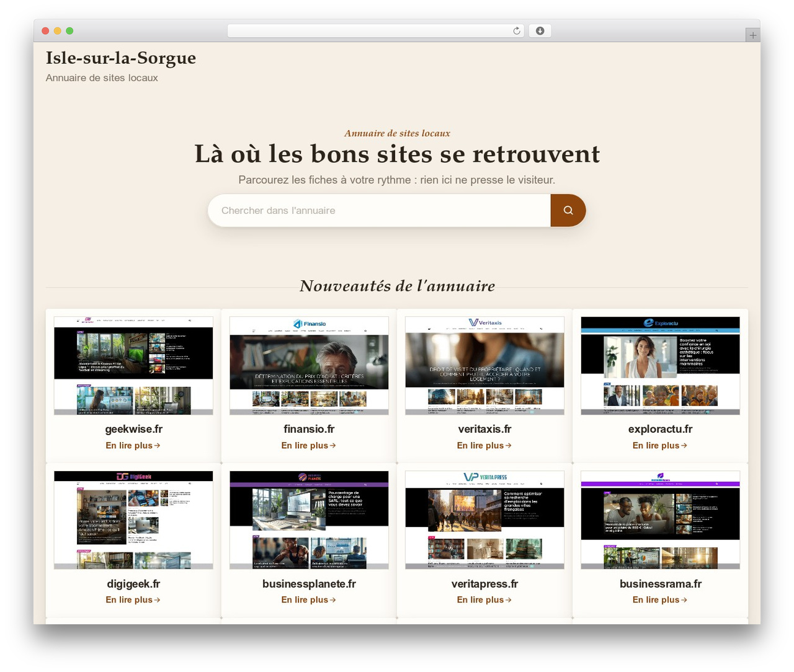Click the exploractu.fr title
794x672 pixels.
(660, 429)
